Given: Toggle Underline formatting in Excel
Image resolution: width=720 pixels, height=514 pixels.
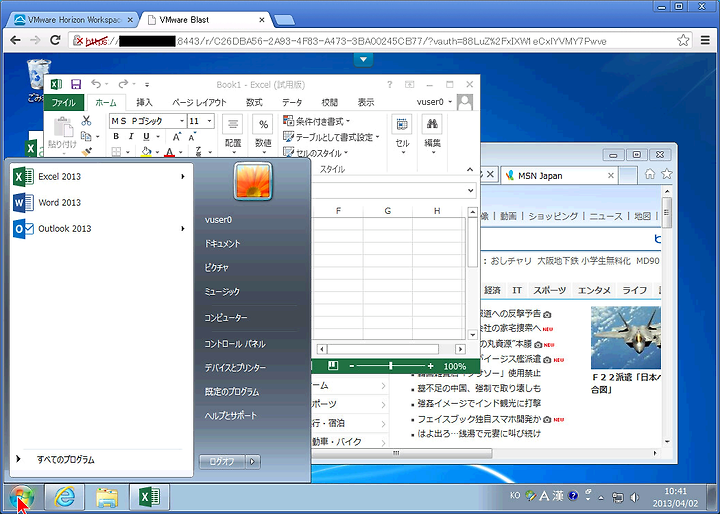Looking at the screenshot, I should [x=146, y=136].
